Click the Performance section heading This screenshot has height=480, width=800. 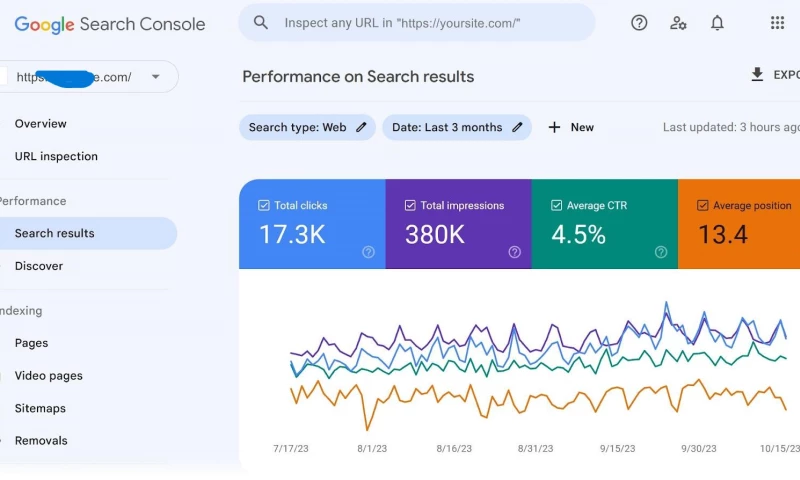[33, 201]
